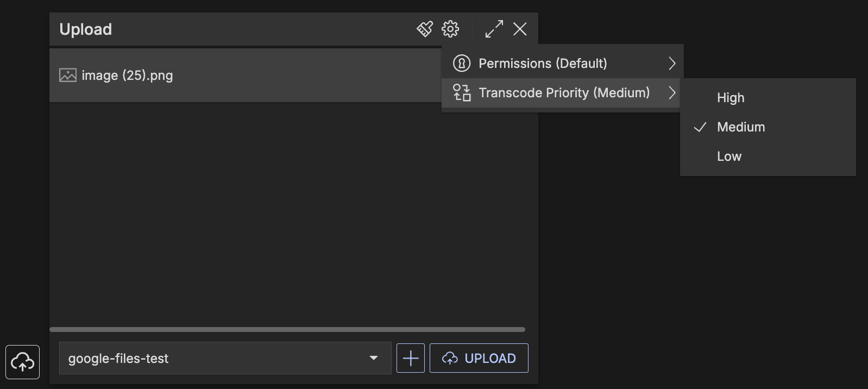Click the cloud upload icon at bottom-left
Screen dimensions: 868x389
tap(22, 362)
